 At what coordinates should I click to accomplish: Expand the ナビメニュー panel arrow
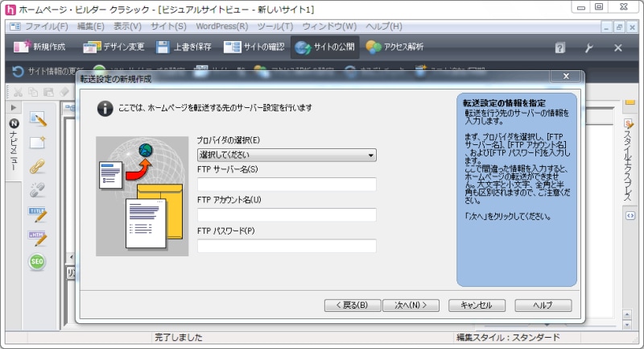(x=14, y=108)
